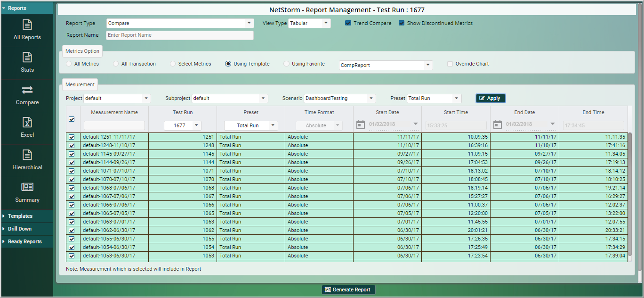Image resolution: width=644 pixels, height=298 pixels.
Task: Select row default-1248-11/10/17
Action: coord(347,145)
